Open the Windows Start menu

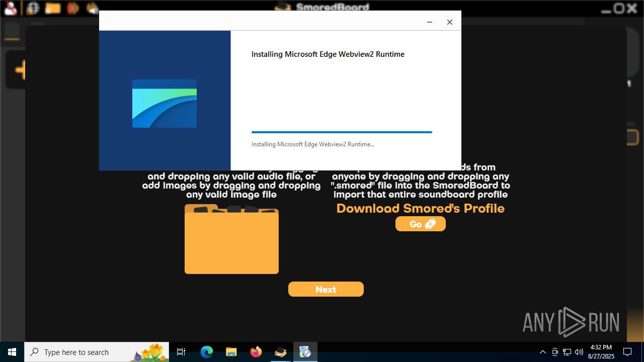point(12,352)
